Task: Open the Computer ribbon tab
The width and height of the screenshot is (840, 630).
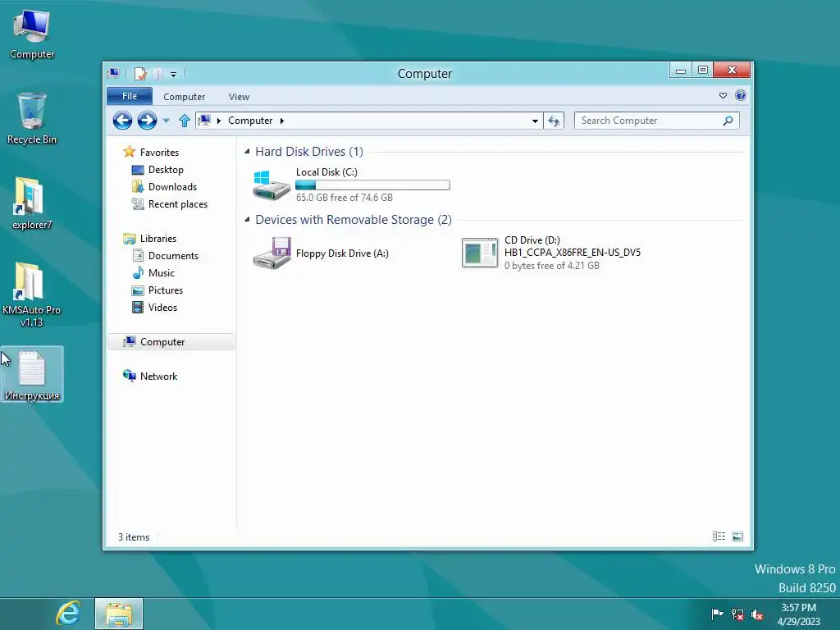Action: coord(185,97)
